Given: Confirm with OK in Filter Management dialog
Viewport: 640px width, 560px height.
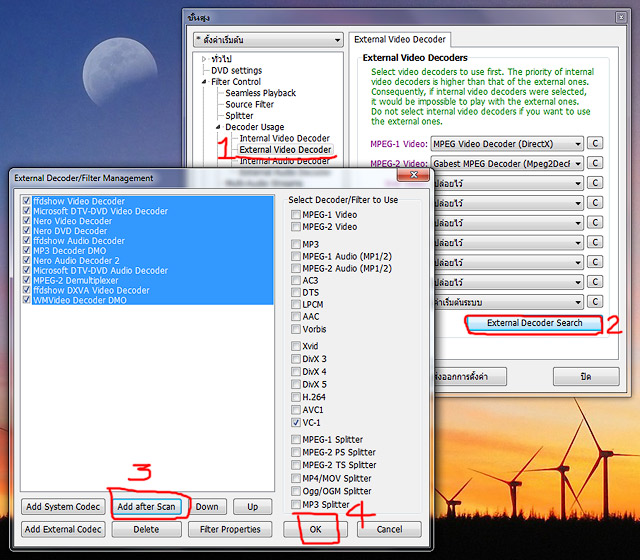Looking at the screenshot, I should (x=316, y=529).
